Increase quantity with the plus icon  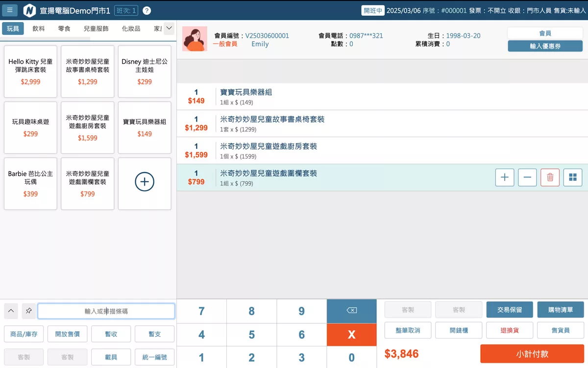505,177
